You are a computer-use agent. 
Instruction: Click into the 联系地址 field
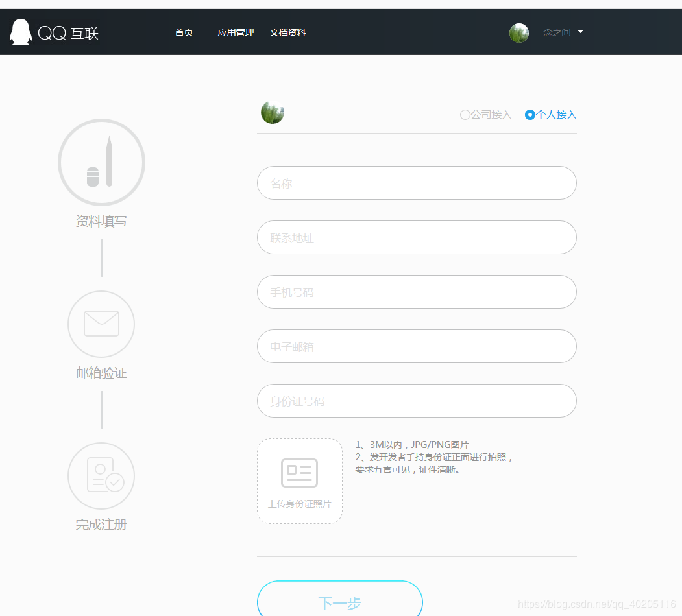417,237
